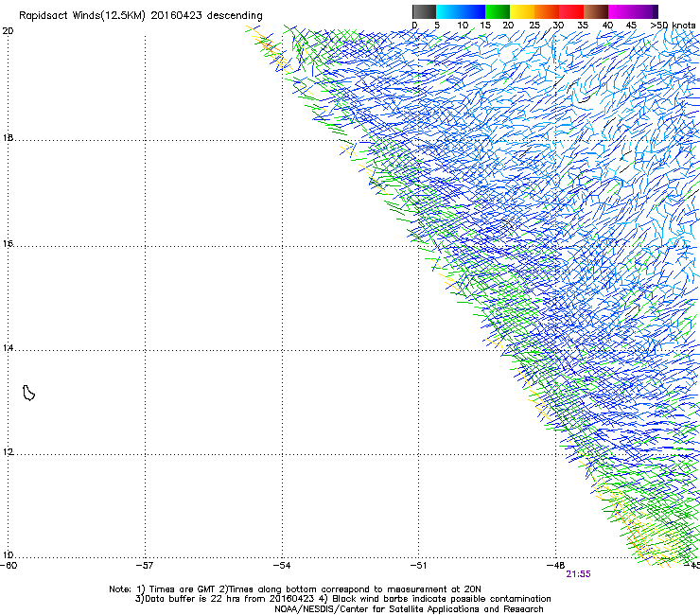The height and width of the screenshot is (615, 700).
Task: Click the brown 35-40 knots legend segment
Action: (596, 11)
